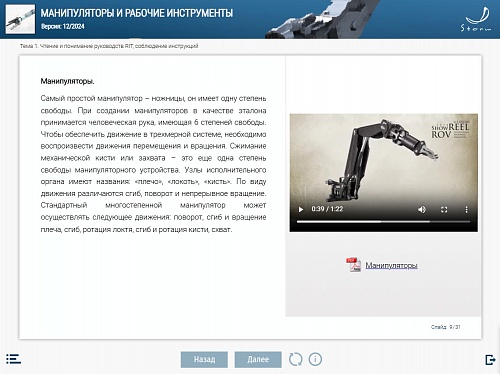The width and height of the screenshot is (500, 374).
Task: Click the refresh slide icon
Action: (x=295, y=359)
